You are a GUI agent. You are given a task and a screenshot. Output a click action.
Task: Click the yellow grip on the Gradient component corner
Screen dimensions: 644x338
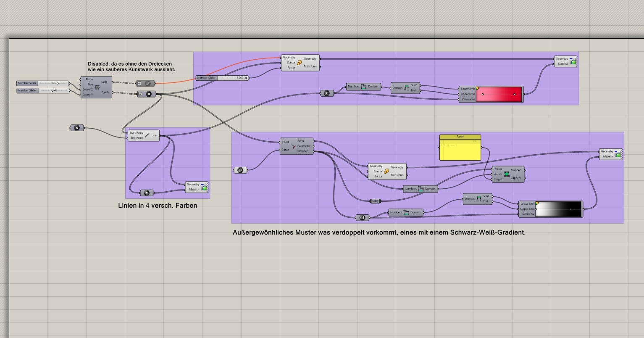coord(478,88)
